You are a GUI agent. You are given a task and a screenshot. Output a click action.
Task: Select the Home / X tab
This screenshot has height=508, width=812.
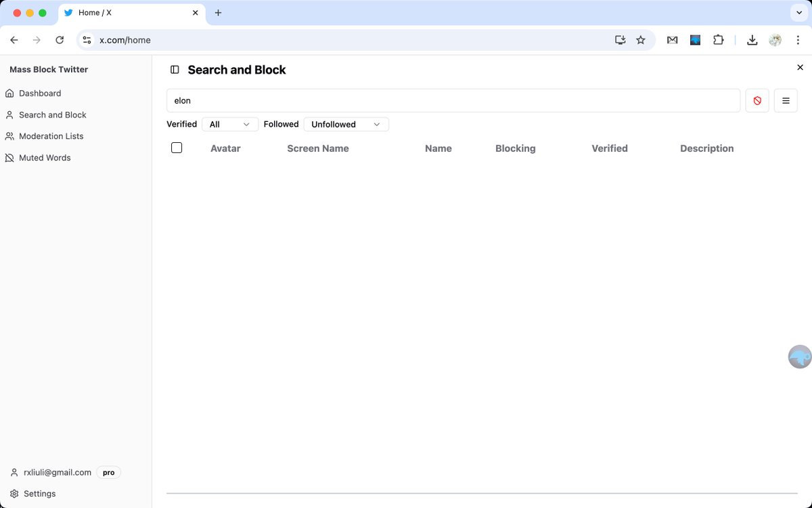(131, 13)
